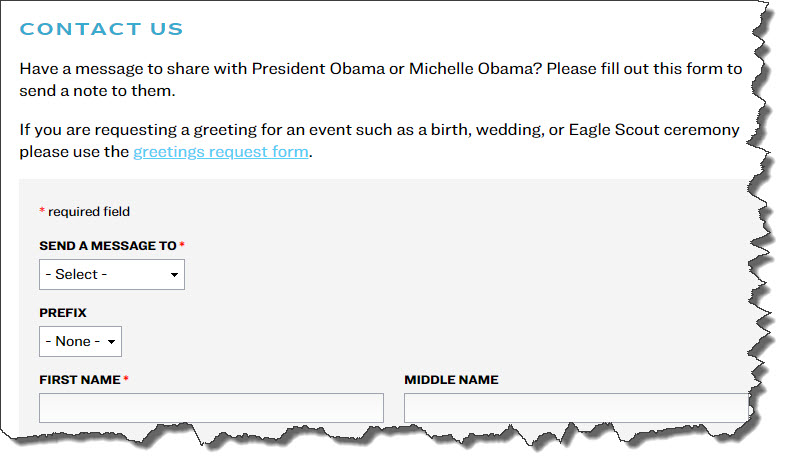
Task: Click the Send a Message To label
Action: (x=108, y=246)
